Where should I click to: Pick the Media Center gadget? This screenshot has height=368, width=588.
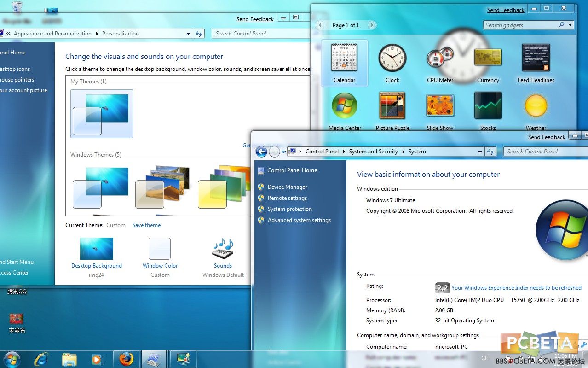point(345,111)
